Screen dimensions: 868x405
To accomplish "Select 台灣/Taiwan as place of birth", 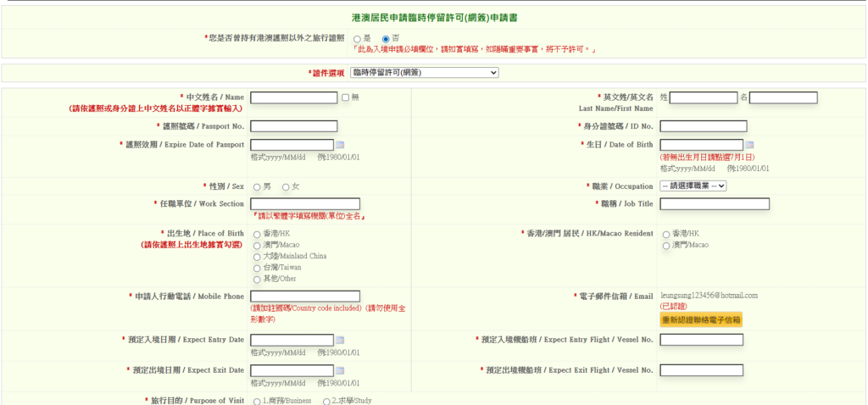I will (256, 268).
